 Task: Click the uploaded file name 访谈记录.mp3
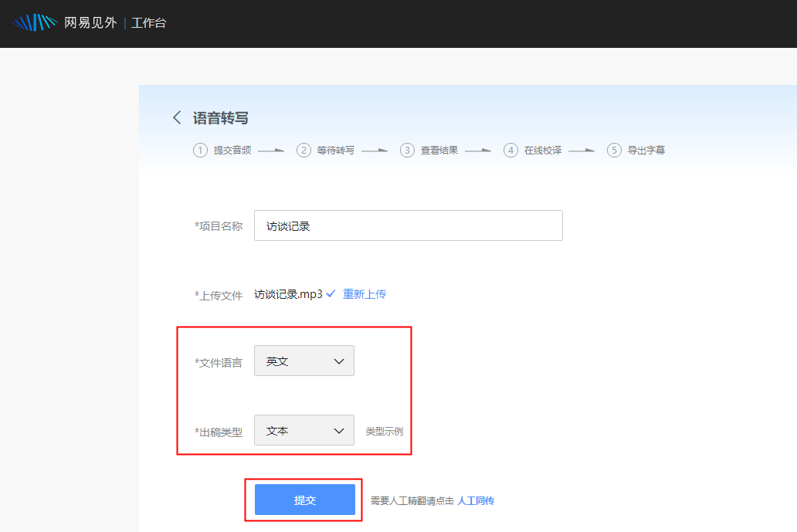click(x=288, y=294)
